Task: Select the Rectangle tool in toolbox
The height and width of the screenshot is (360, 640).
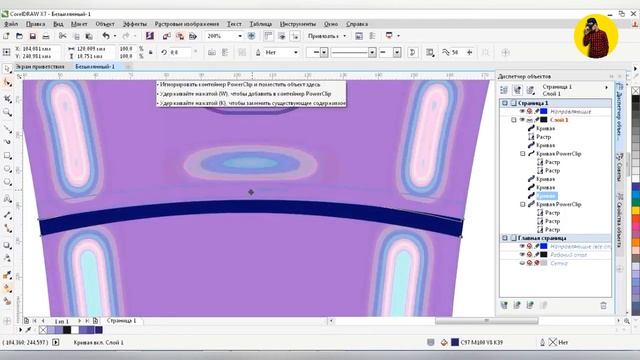Action: click(7, 156)
